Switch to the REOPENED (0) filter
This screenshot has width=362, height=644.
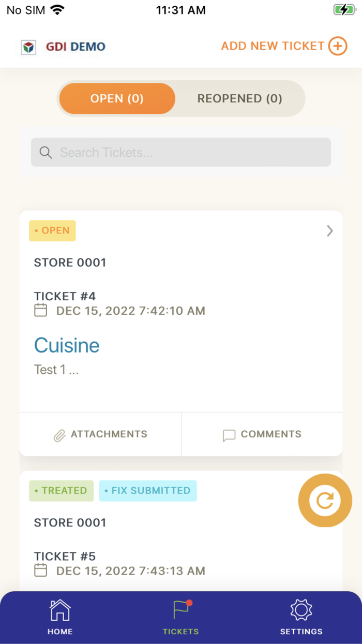click(239, 98)
